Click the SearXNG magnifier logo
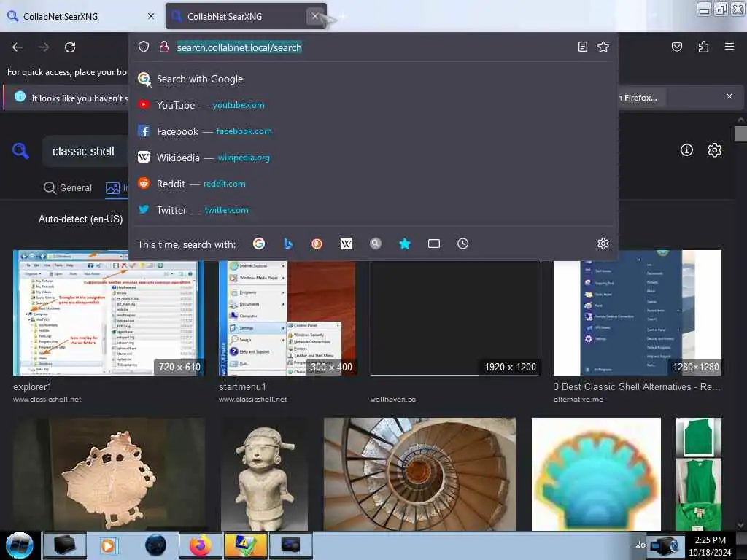 point(20,151)
